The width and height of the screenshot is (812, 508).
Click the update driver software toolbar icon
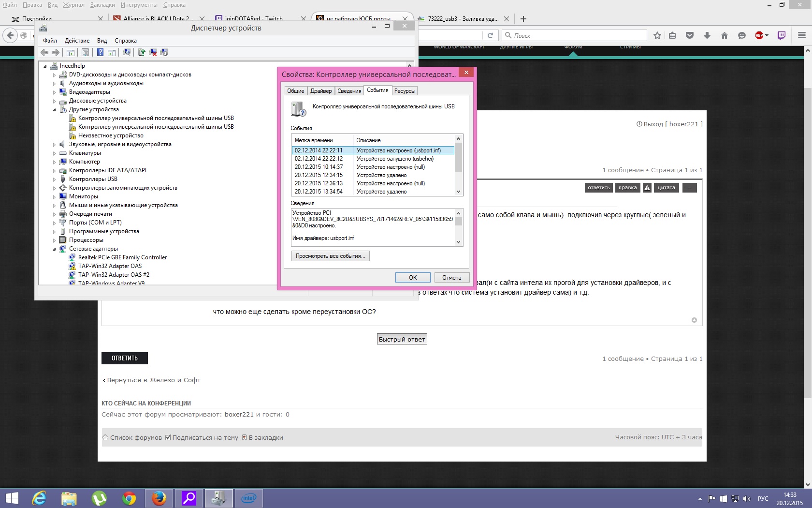(142, 52)
